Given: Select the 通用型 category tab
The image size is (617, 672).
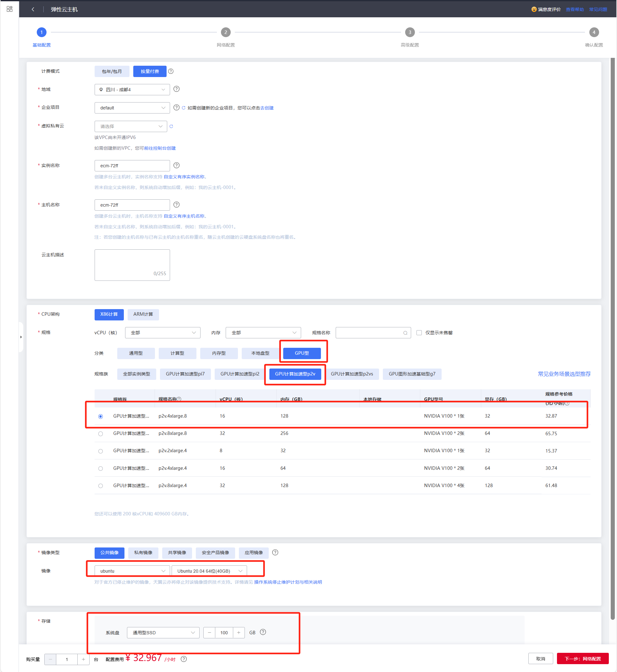Looking at the screenshot, I should (136, 353).
